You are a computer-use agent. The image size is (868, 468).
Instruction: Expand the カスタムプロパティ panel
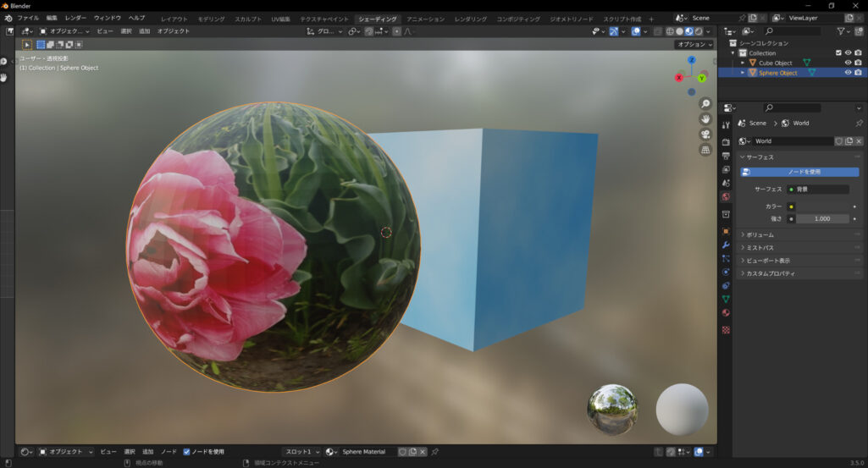tap(800, 273)
